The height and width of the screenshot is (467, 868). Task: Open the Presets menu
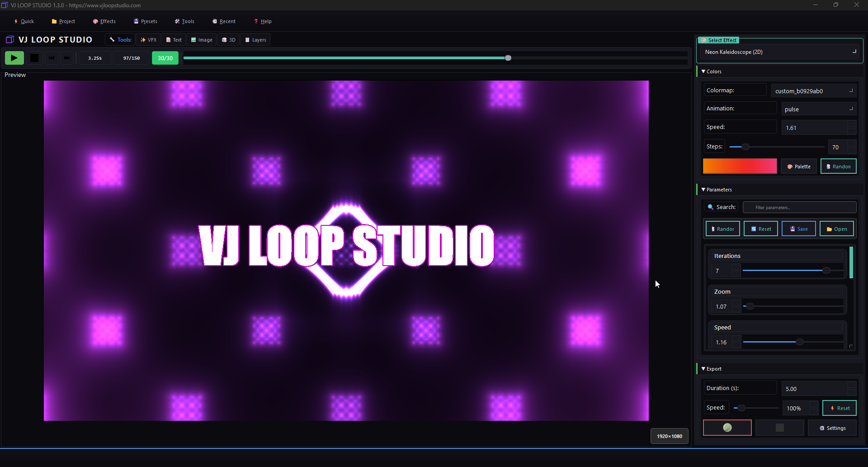tap(146, 21)
